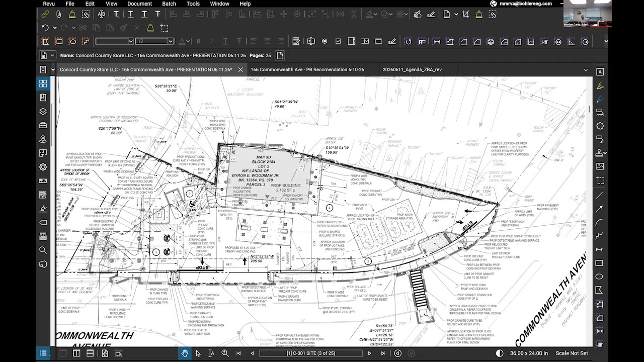
Task: Select the Angle measurement tool
Action: pos(572,41)
